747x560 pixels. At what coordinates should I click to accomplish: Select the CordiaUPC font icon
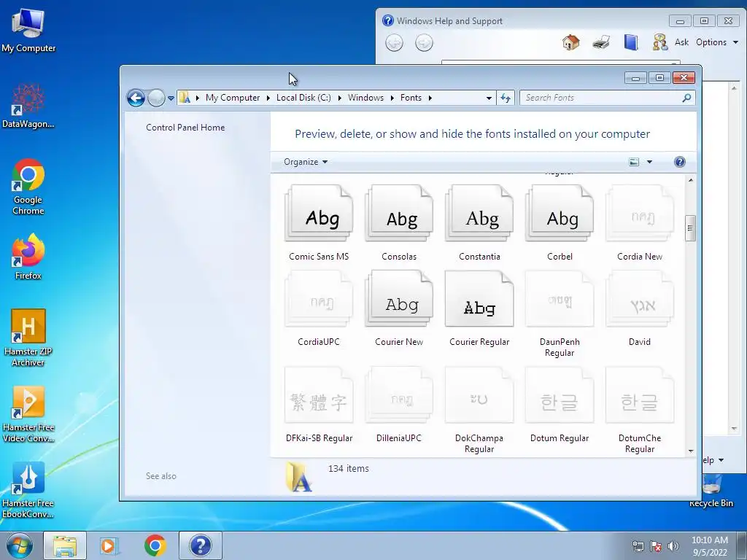click(x=319, y=298)
